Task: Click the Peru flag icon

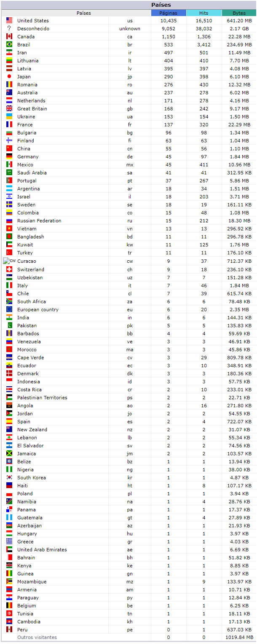Action: tap(9, 629)
